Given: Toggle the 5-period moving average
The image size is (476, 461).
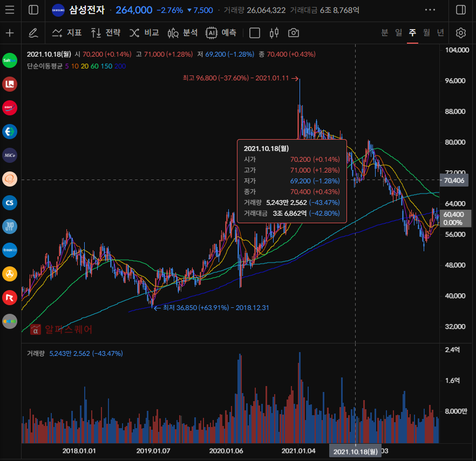Looking at the screenshot, I should (67, 66).
